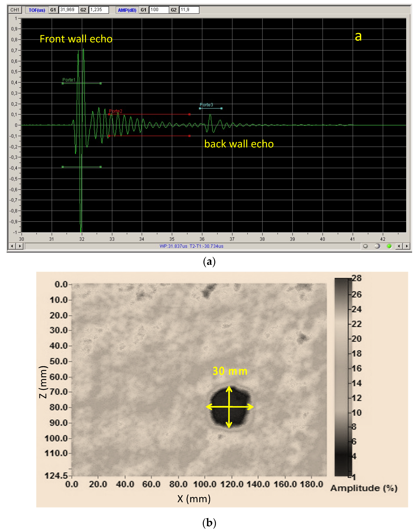Click the WP status text in bottom bar
419x532 pixels.
point(191,246)
